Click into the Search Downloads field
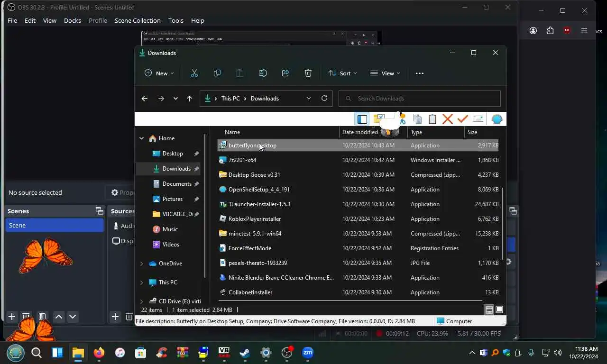 [420, 99]
